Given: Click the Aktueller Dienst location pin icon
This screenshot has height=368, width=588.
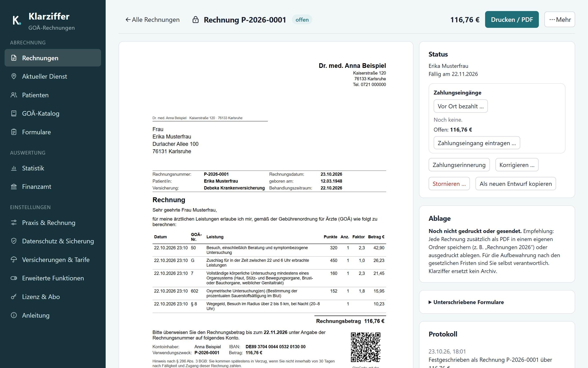Looking at the screenshot, I should click(14, 76).
